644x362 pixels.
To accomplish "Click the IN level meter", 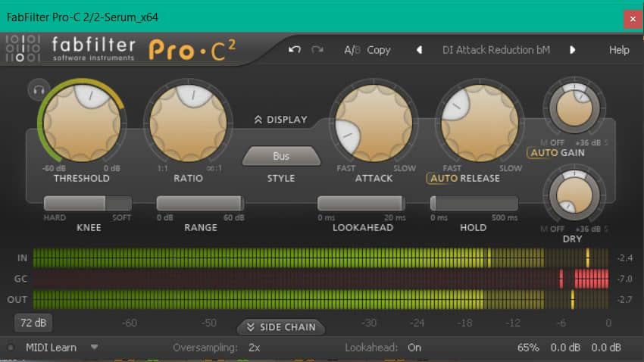I will [x=320, y=258].
